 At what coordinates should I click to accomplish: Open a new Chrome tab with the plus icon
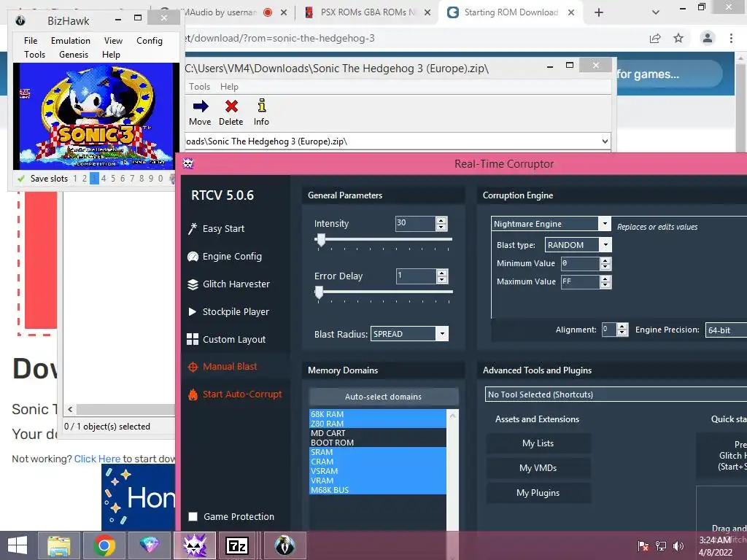click(x=599, y=12)
